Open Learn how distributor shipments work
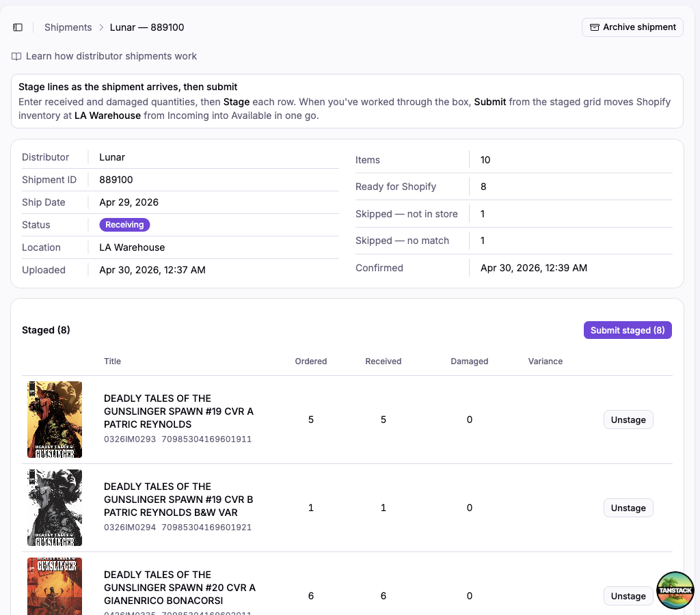The height and width of the screenshot is (615, 700). pos(111,56)
